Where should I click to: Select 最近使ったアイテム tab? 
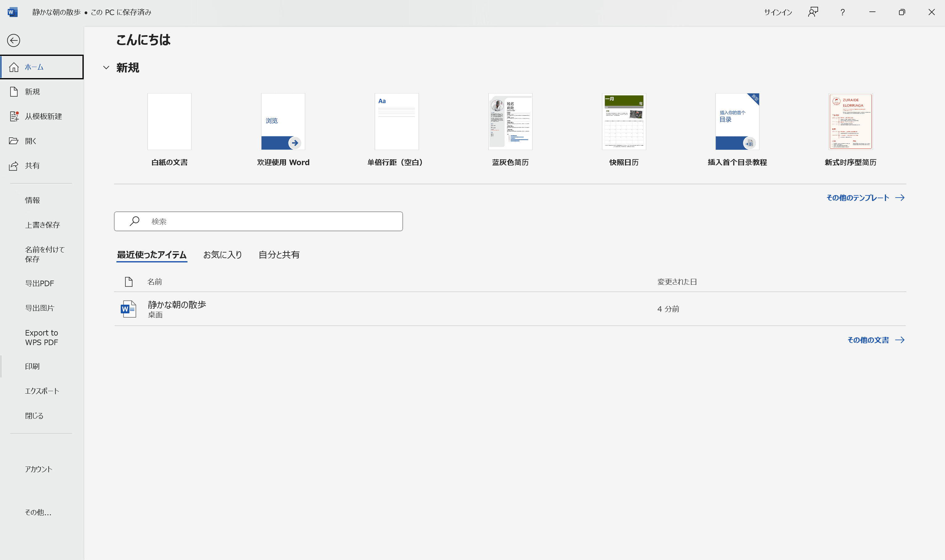(152, 255)
